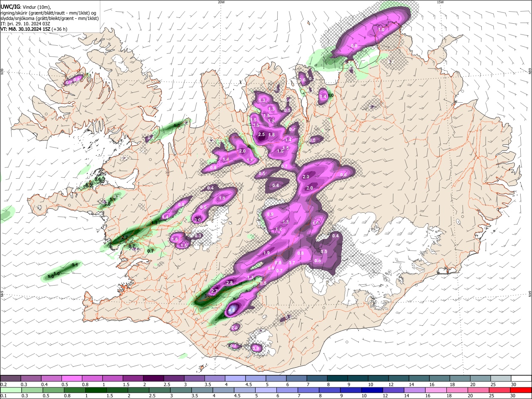Select the 0.4 snow-scale swatch
The height and width of the screenshot is (399, 532).
click(x=51, y=379)
